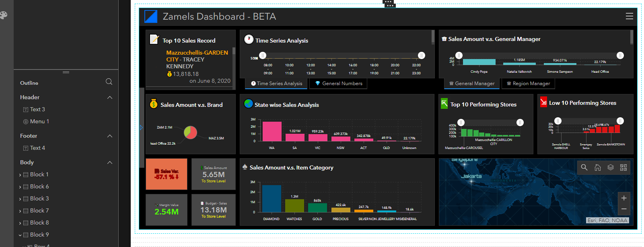Click the 'on June 8, 2020' date text
This screenshot has width=644, height=247.
coord(210,81)
